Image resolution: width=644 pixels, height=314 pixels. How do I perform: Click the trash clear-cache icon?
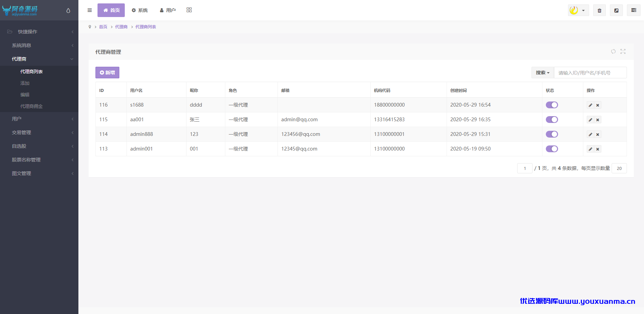click(x=599, y=10)
